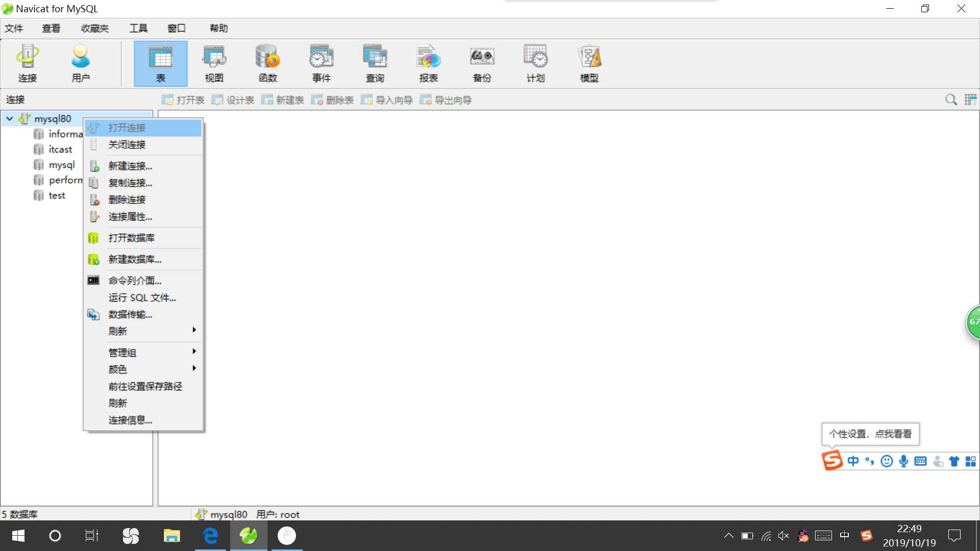Open the 文件 menu
The image size is (980, 551).
tap(14, 28)
